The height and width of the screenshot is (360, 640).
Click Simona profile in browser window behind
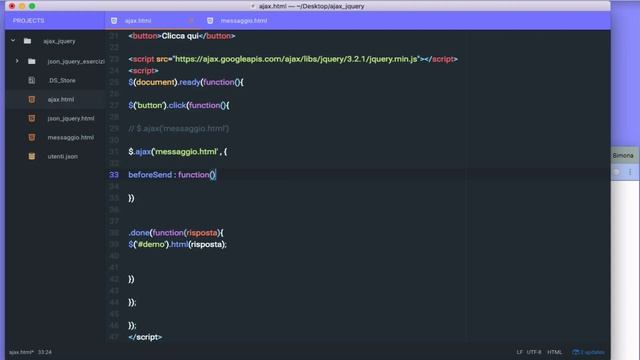tap(623, 156)
